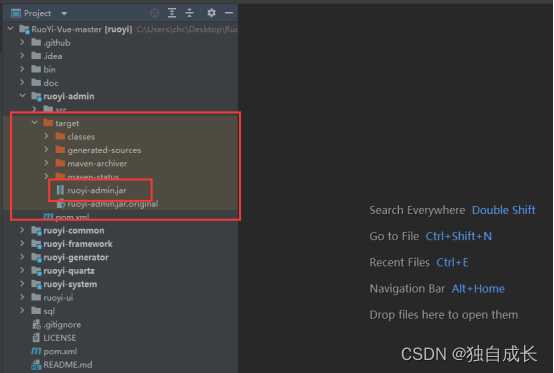Expand the maven-archiver folder

[x=46, y=163]
